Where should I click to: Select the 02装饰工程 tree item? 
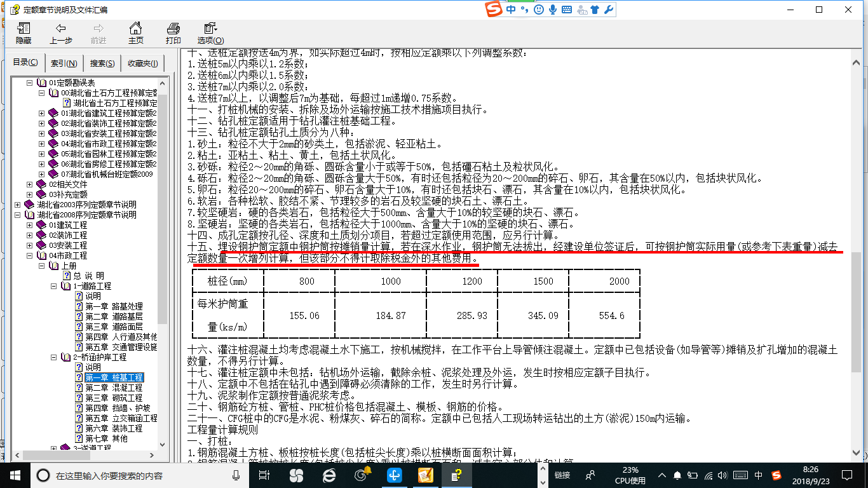pos(68,235)
